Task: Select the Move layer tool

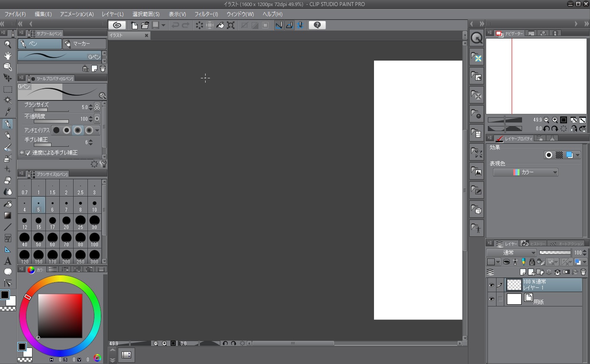Action: click(x=7, y=78)
